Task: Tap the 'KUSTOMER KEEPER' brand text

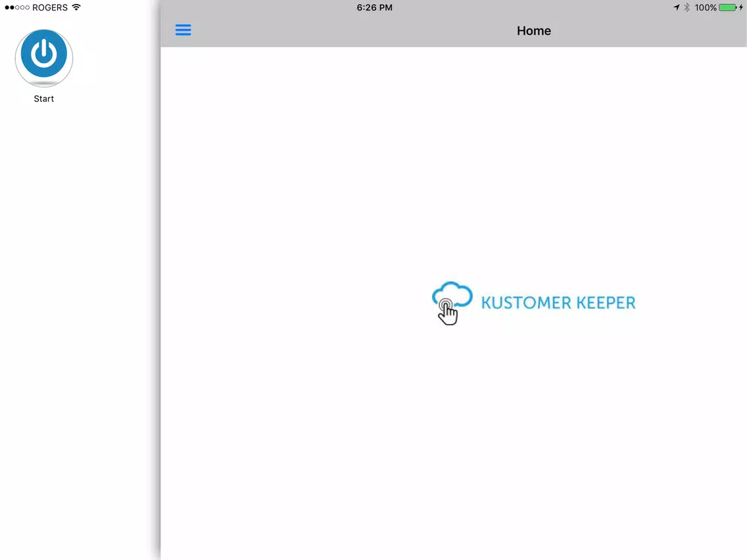Action: click(558, 303)
